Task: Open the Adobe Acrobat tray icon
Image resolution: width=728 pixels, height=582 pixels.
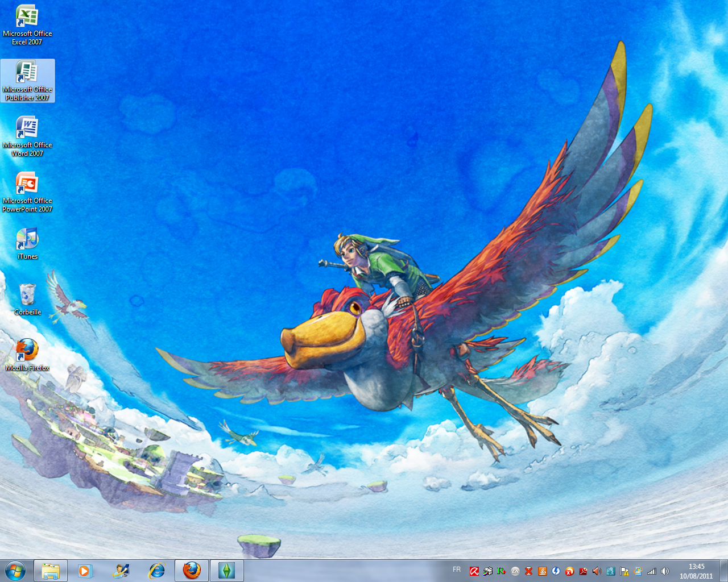Action: click(x=583, y=571)
